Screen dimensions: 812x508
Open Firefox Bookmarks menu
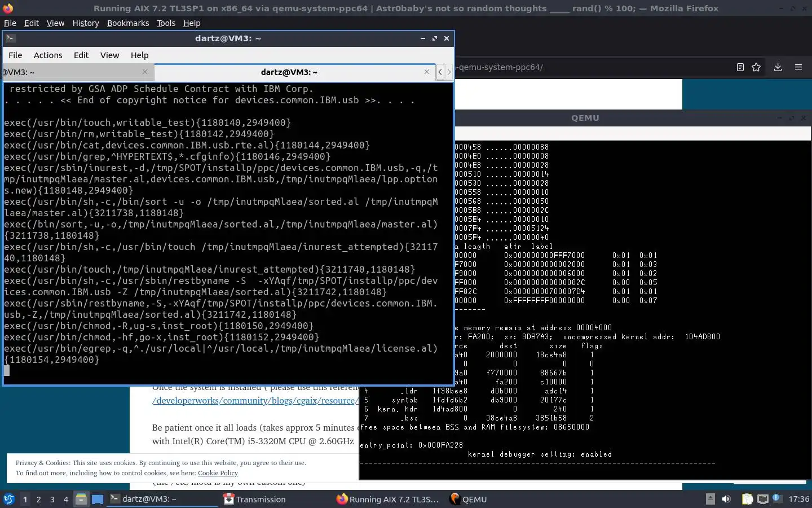pyautogui.click(x=128, y=23)
